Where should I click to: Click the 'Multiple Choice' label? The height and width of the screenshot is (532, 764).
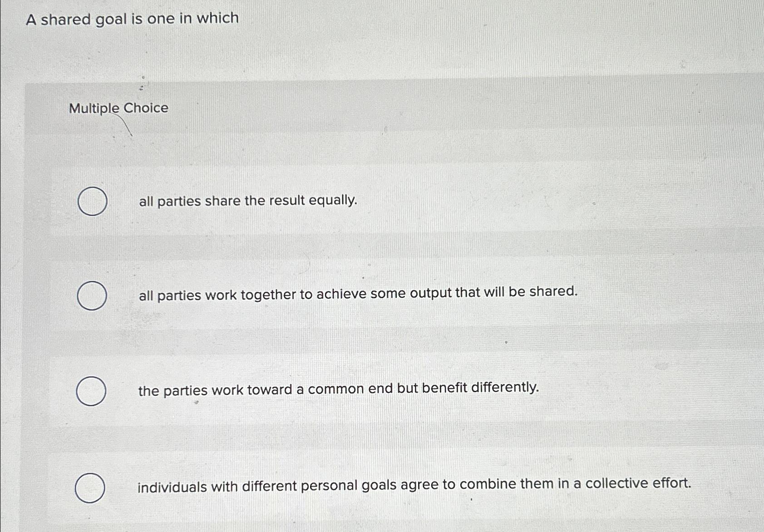[x=120, y=109]
